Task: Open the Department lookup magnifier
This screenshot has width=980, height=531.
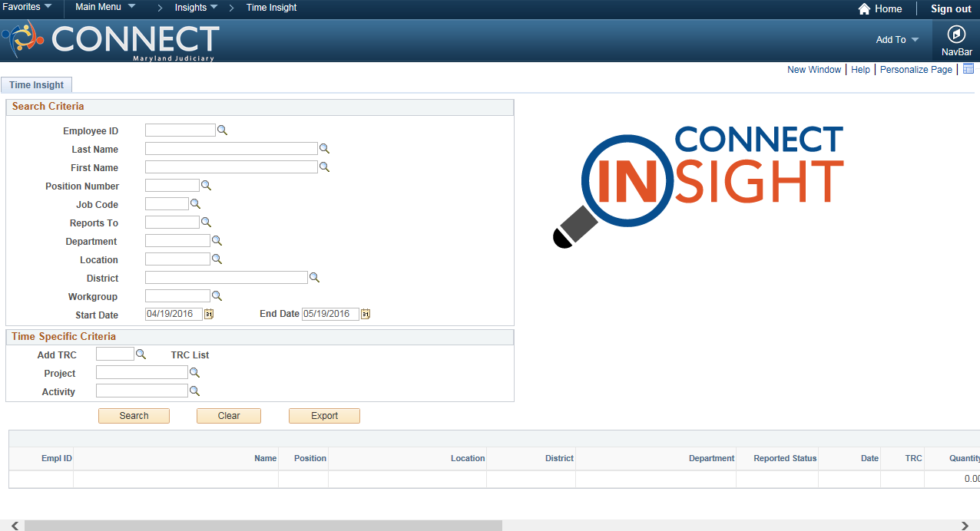Action: coord(217,241)
